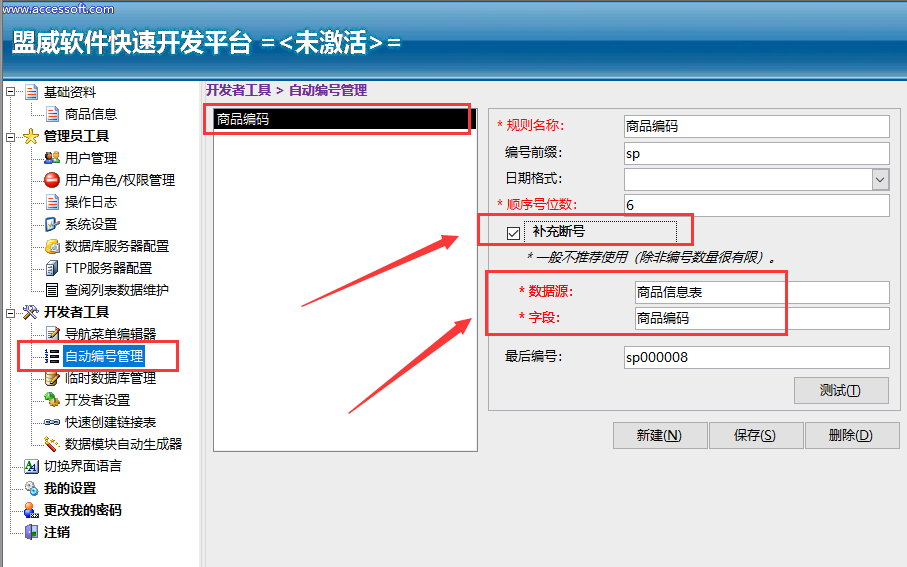The height and width of the screenshot is (567, 907).
Task: Click the 切换界面语言 icon
Action: 31,466
